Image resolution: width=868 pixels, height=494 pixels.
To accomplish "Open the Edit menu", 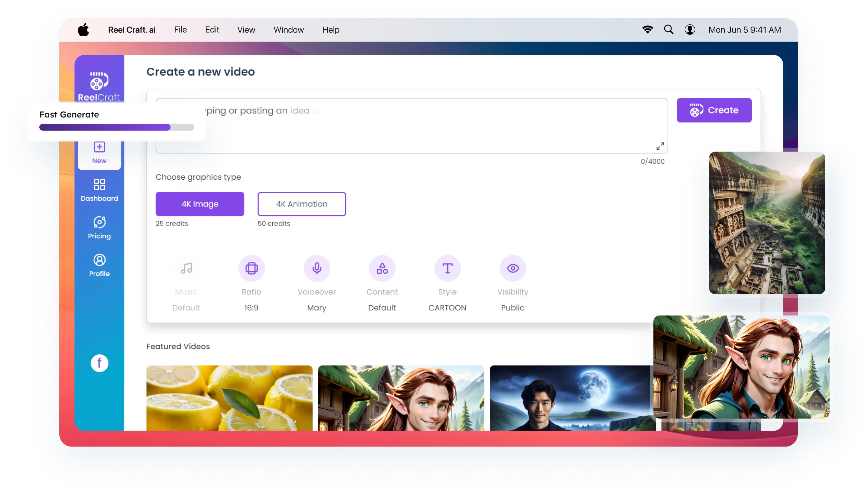I will click(212, 30).
